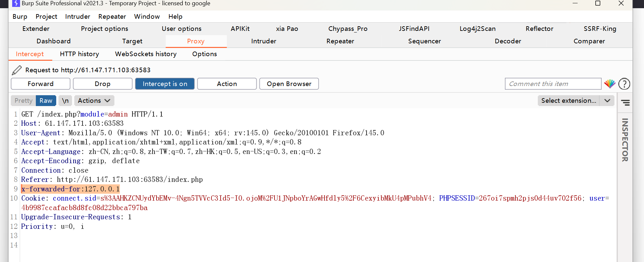Click the Forward button
Viewport: 644px width, 262px height.
point(40,84)
